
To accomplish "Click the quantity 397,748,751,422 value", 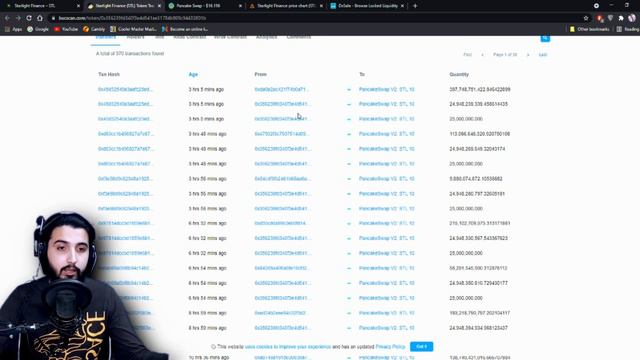I will 480,89.
